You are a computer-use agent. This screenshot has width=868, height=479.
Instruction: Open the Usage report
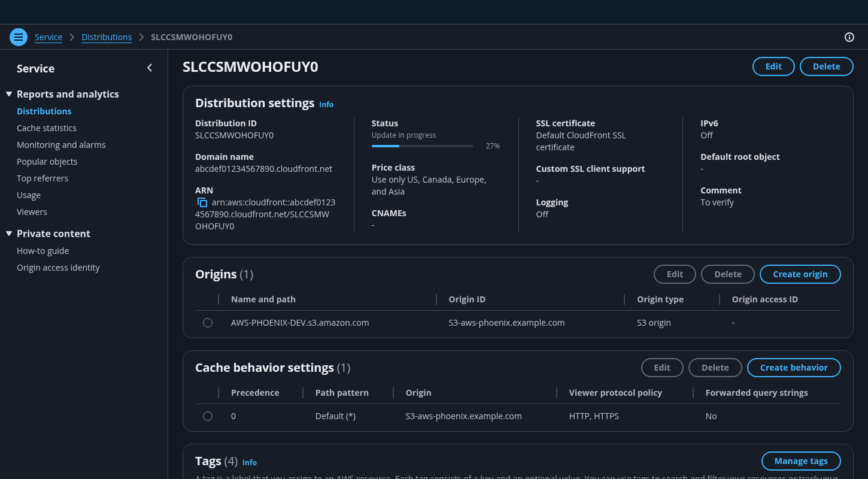coord(29,195)
